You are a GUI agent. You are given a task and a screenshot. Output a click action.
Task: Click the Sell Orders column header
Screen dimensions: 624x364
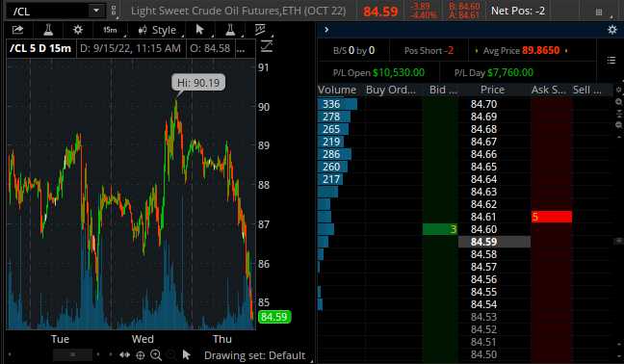click(x=587, y=90)
